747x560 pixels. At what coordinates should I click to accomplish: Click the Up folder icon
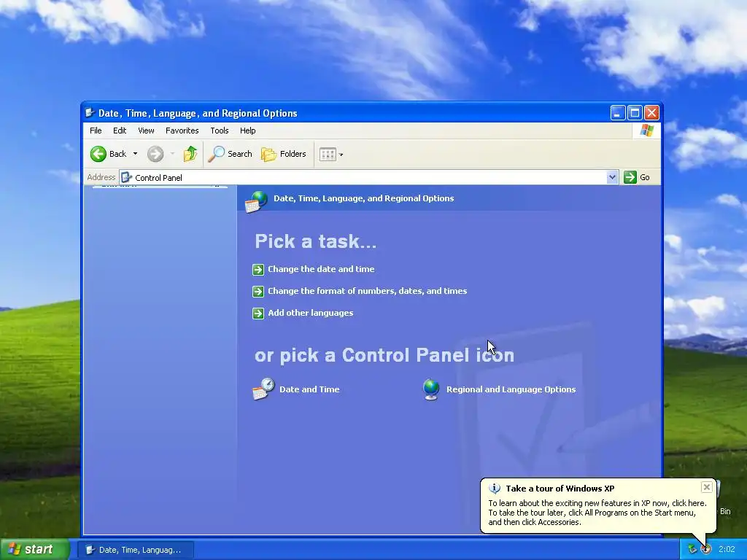point(190,154)
